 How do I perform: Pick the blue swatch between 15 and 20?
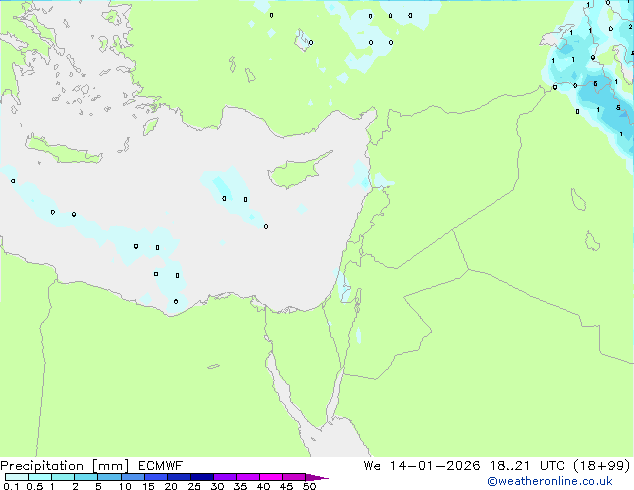[x=155, y=477]
